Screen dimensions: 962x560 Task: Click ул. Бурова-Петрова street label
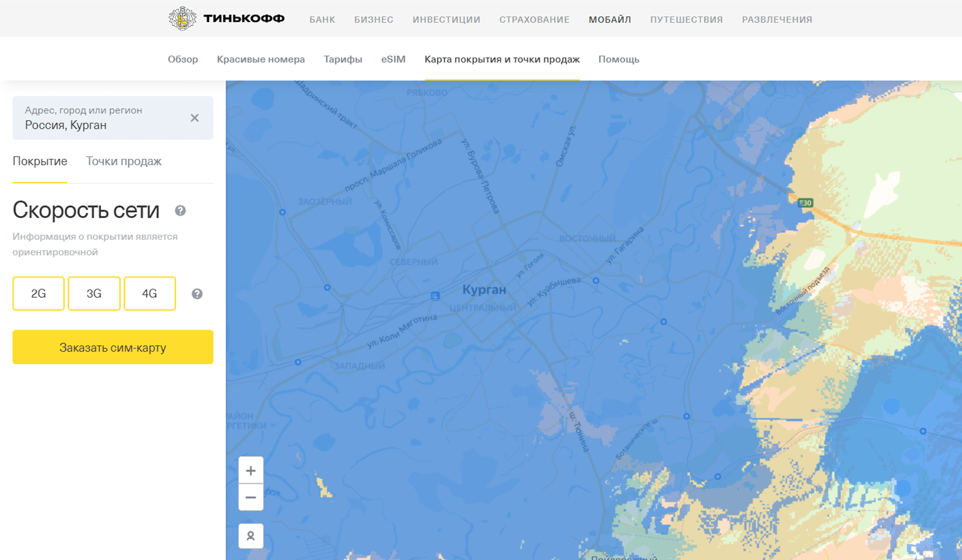click(480, 176)
